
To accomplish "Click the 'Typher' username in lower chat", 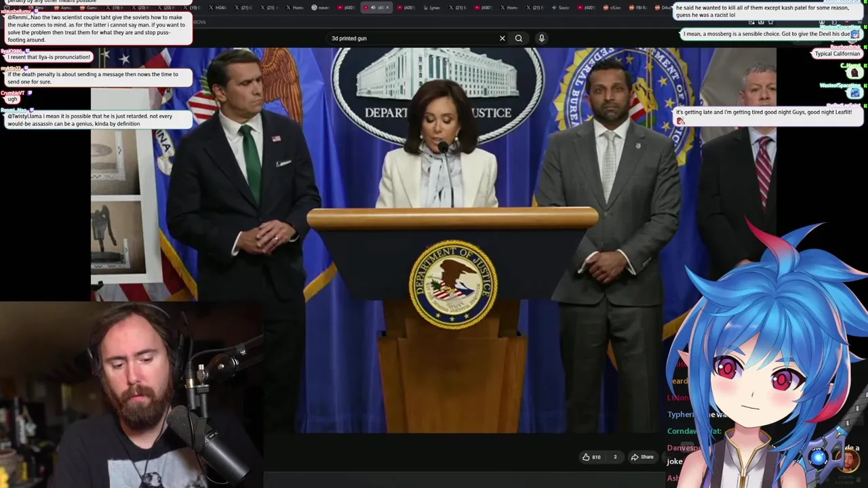I will click(681, 414).
